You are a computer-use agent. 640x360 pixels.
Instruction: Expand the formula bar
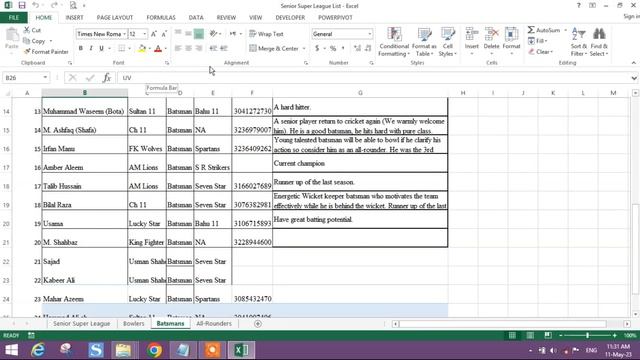click(634, 78)
